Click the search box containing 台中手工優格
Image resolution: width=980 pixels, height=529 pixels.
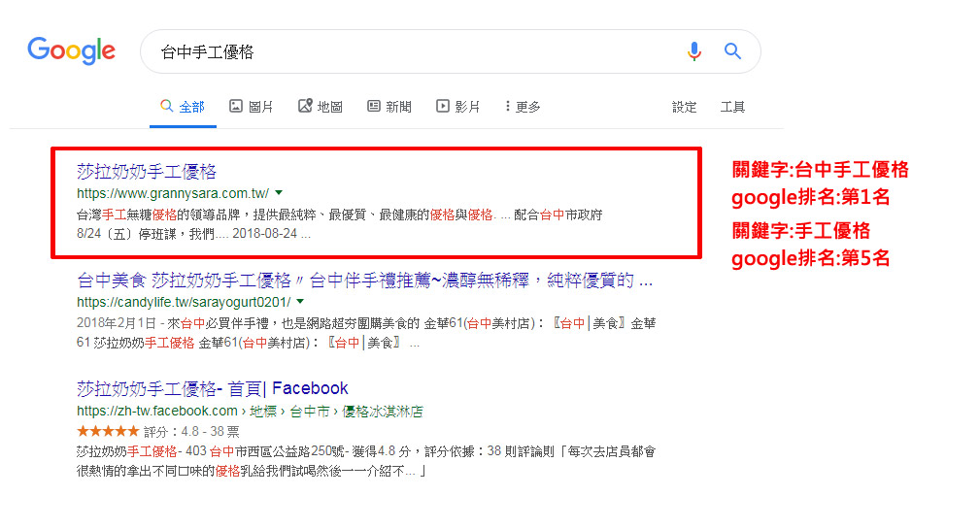coord(408,51)
